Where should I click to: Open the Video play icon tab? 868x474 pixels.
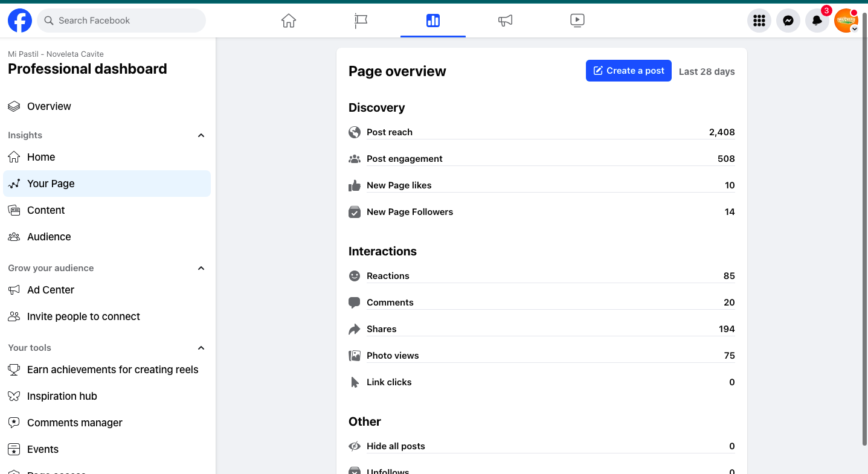577,21
